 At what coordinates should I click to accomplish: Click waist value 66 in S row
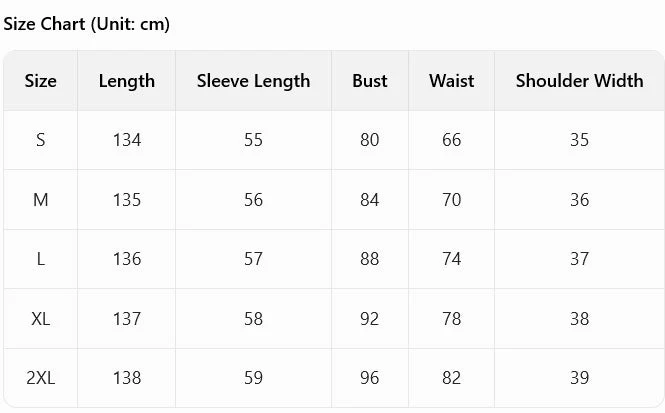click(x=451, y=140)
